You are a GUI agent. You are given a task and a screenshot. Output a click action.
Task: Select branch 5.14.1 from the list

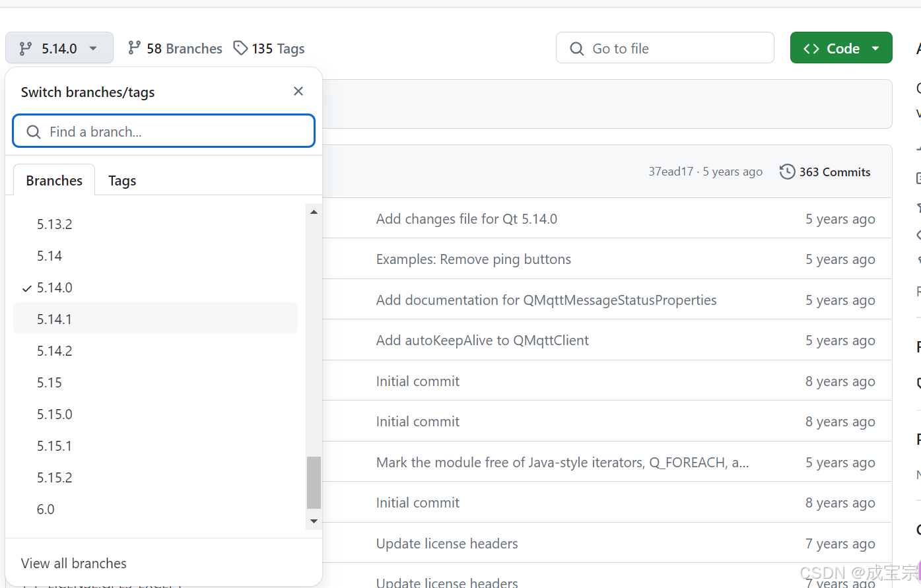click(155, 319)
